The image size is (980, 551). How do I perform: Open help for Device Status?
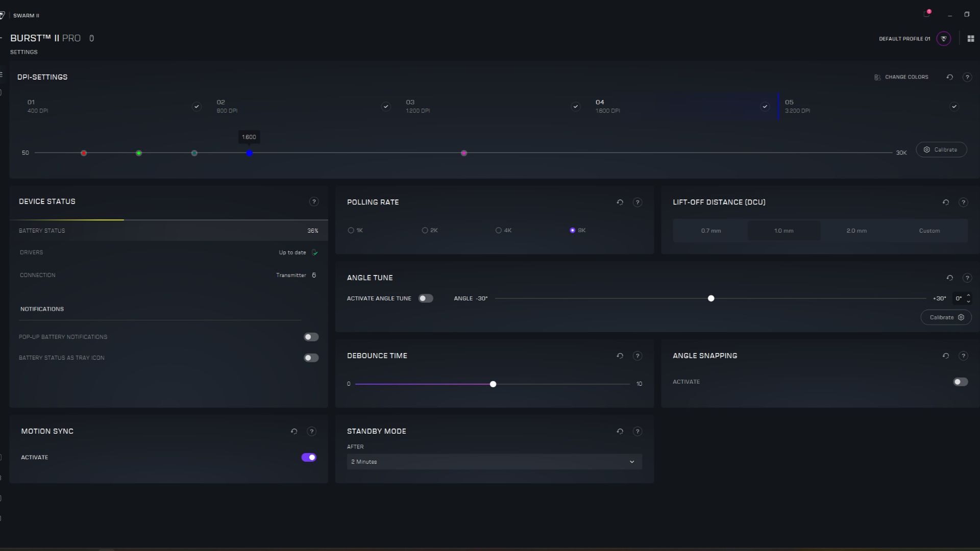(x=314, y=202)
